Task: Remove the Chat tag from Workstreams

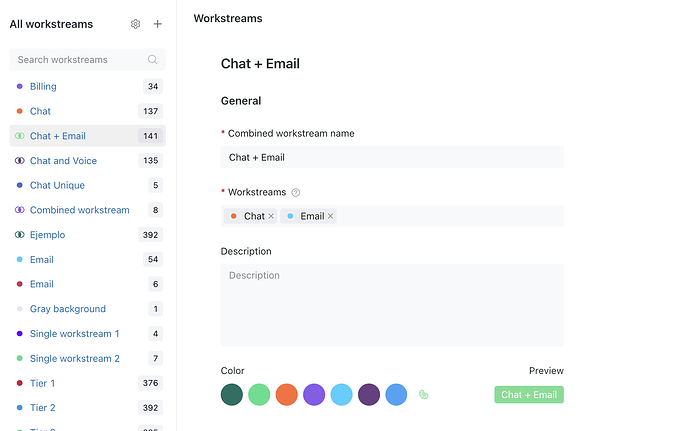Action: [271, 216]
